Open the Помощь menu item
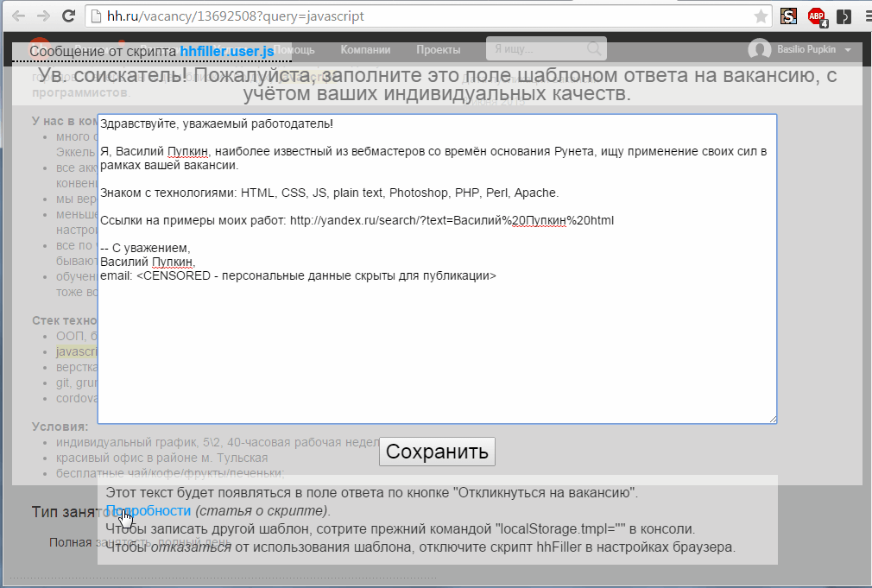 pos(294,49)
